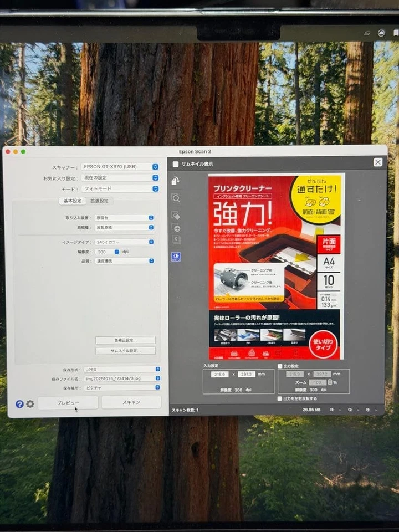Click the delete marquee eraser icon

click(x=176, y=216)
